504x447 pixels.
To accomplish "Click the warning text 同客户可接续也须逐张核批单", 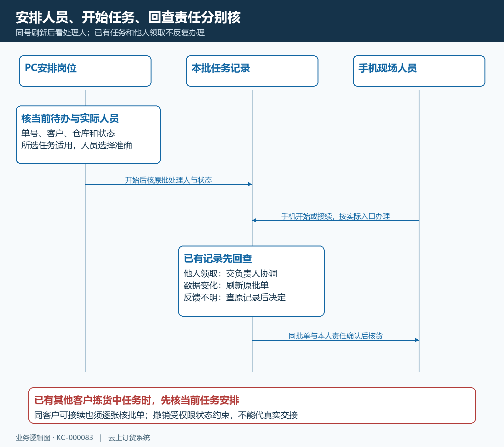I will (x=89, y=415).
